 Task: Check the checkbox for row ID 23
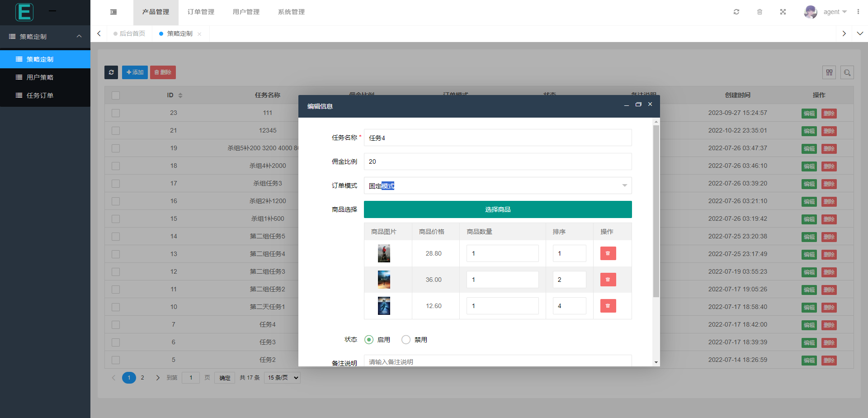116,113
